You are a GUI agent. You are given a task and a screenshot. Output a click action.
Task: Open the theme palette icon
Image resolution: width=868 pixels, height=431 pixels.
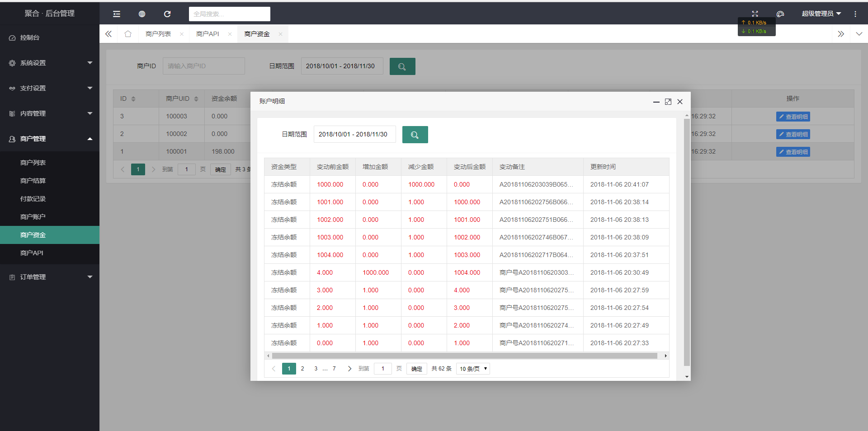click(780, 14)
